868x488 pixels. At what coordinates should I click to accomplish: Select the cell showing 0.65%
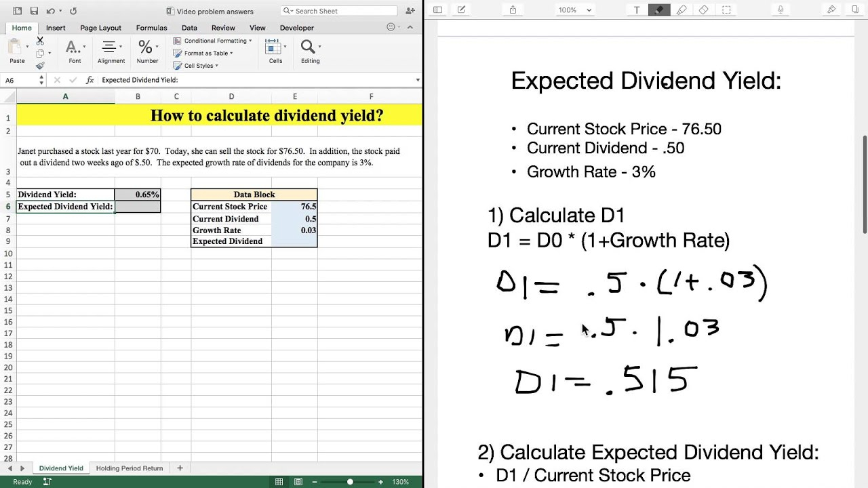(x=138, y=195)
